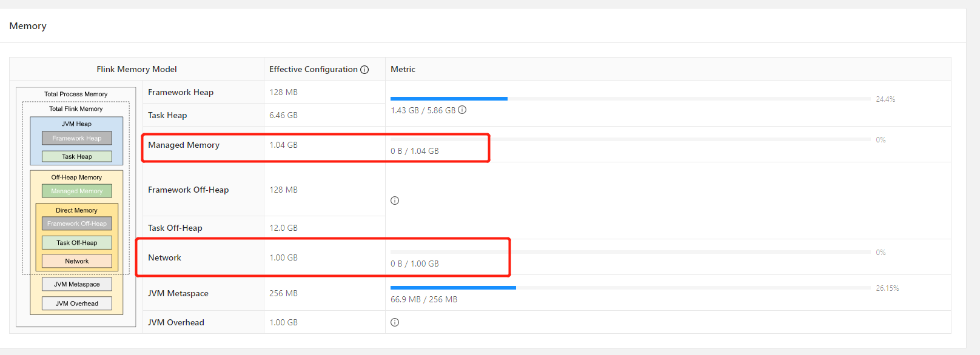Click the 1.43 GB / 5.86 GB metric text

423,110
